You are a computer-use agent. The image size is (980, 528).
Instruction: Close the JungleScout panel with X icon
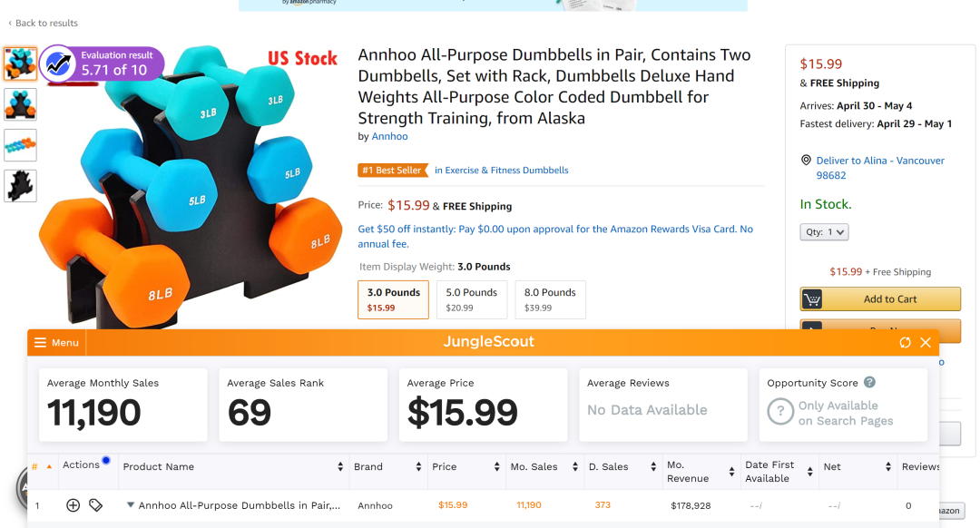tap(926, 342)
